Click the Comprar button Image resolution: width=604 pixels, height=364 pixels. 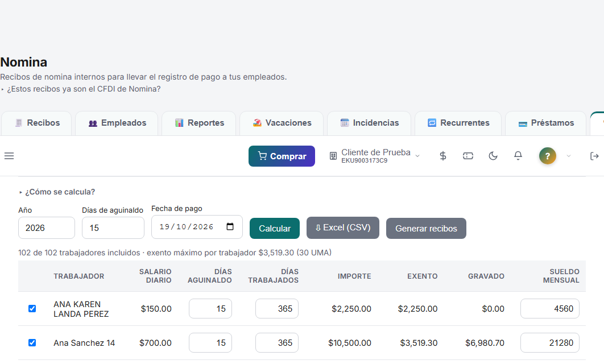[x=282, y=156]
